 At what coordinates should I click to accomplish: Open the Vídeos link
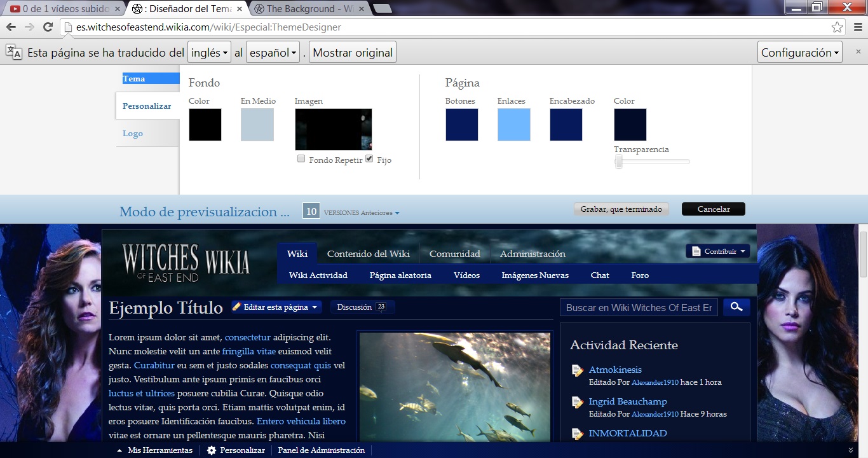[x=466, y=275]
